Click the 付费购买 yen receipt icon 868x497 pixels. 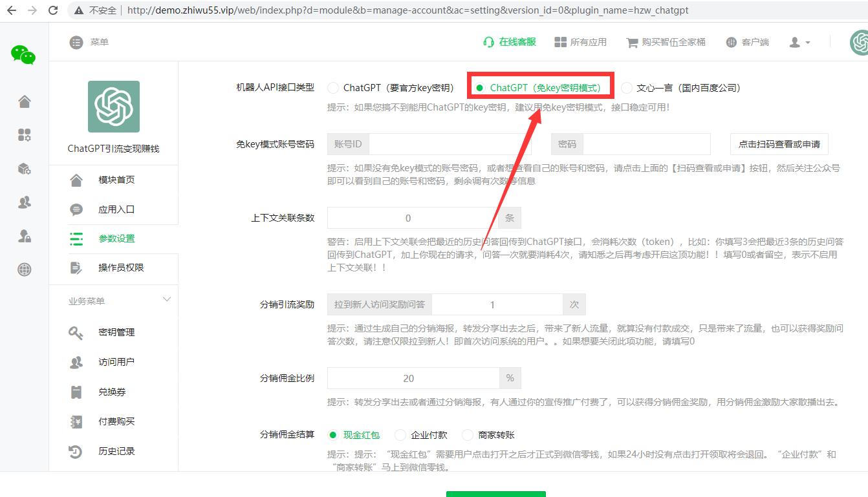tap(76, 421)
